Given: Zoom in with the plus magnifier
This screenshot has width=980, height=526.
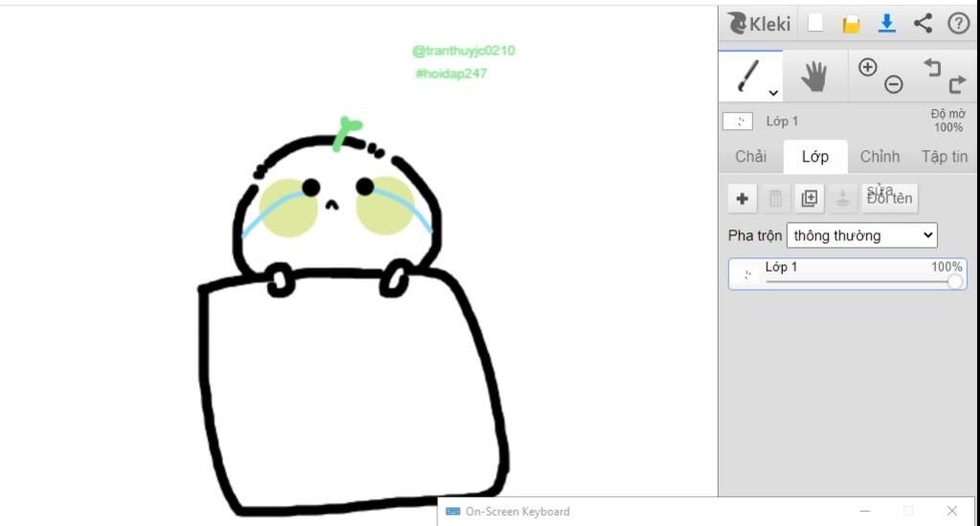Looking at the screenshot, I should (x=867, y=68).
